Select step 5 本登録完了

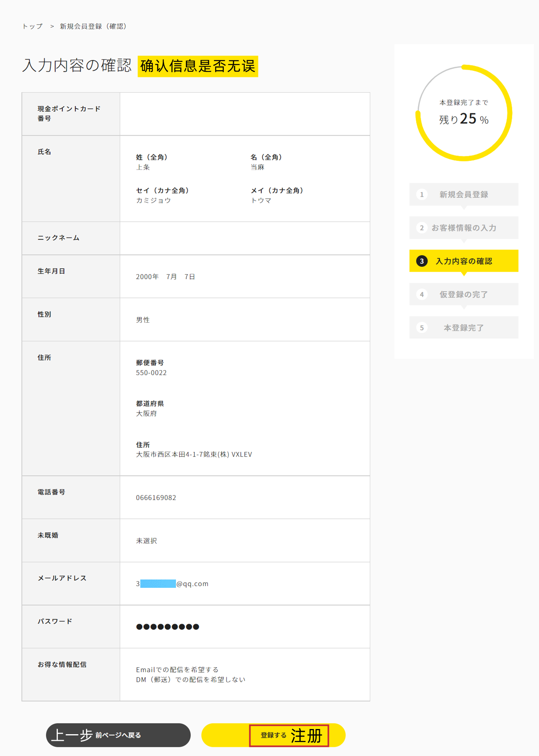[464, 328]
